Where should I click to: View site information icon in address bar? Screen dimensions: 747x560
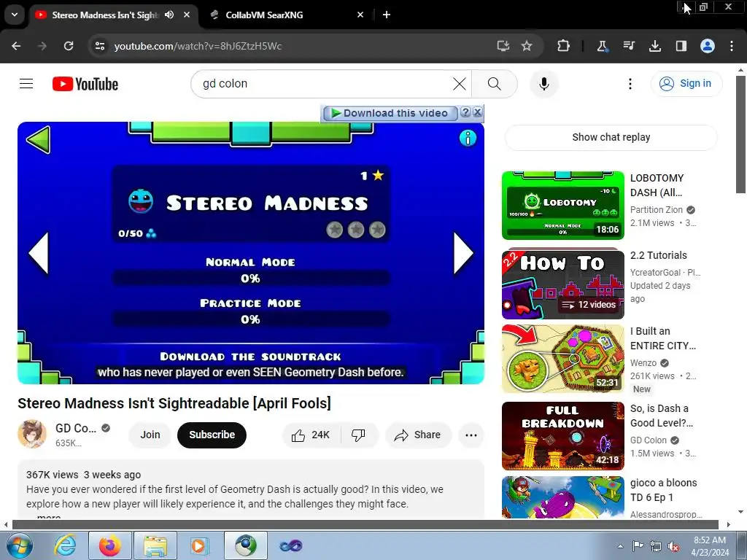pyautogui.click(x=100, y=46)
